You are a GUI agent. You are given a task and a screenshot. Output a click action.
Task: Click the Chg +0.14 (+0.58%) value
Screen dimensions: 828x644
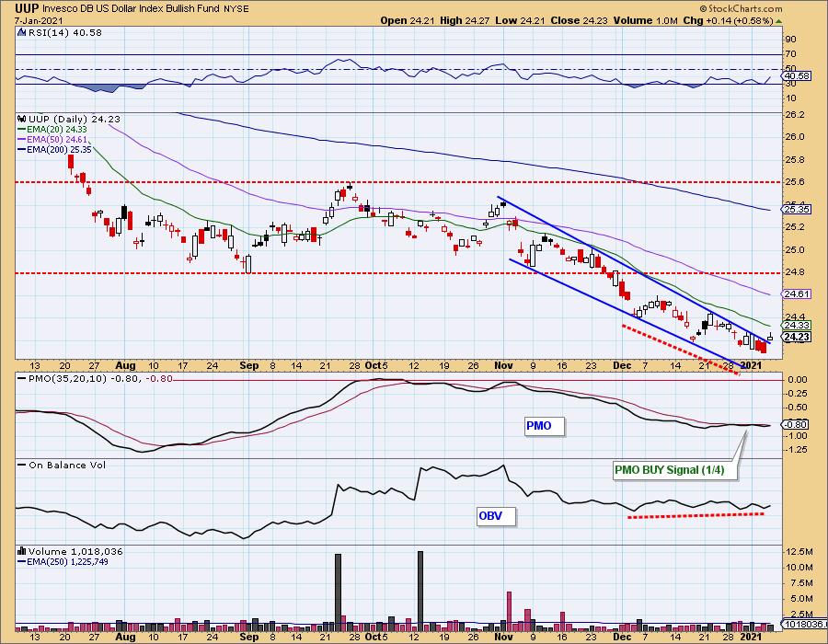point(729,20)
